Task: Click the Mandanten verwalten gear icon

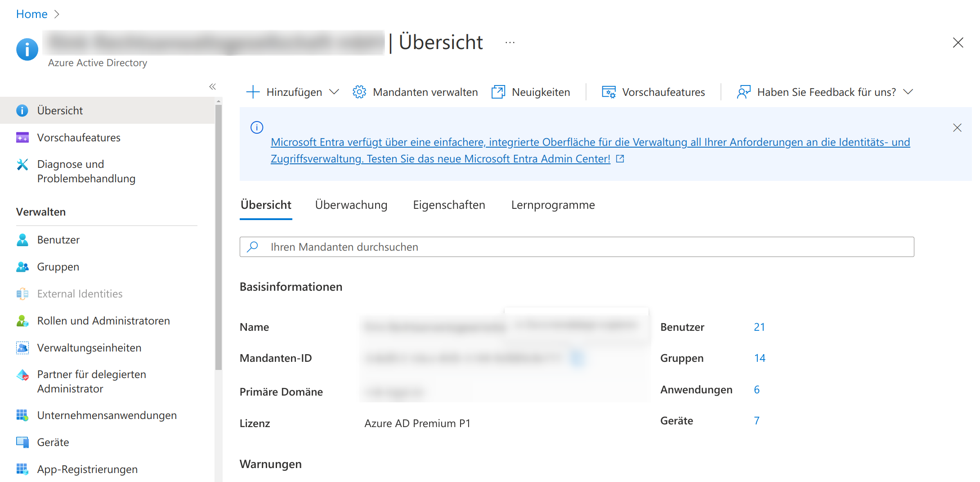Action: click(x=359, y=92)
